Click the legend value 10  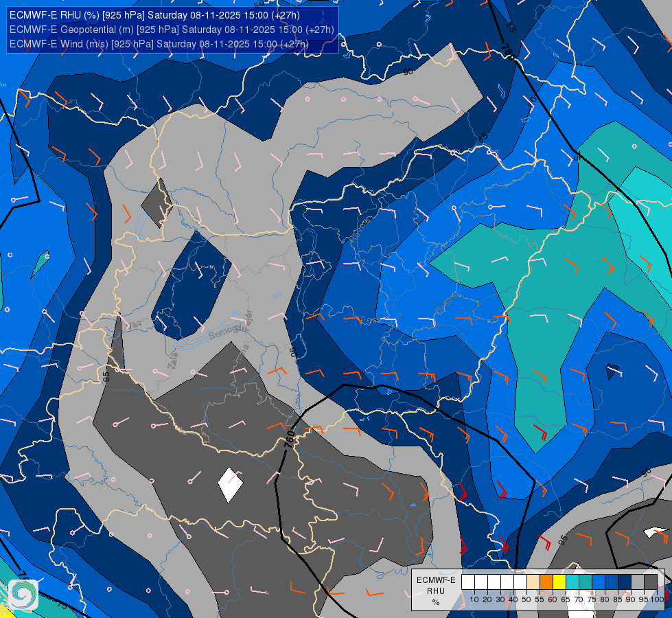(474, 599)
